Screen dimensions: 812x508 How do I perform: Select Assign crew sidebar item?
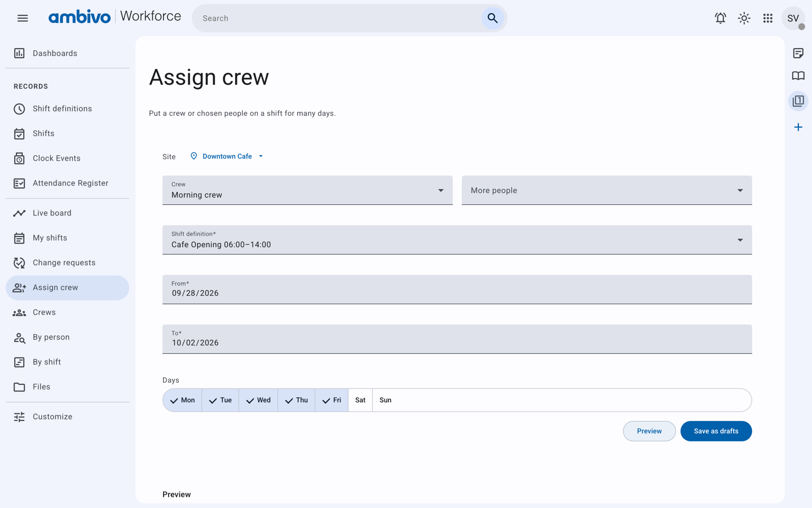(x=67, y=287)
